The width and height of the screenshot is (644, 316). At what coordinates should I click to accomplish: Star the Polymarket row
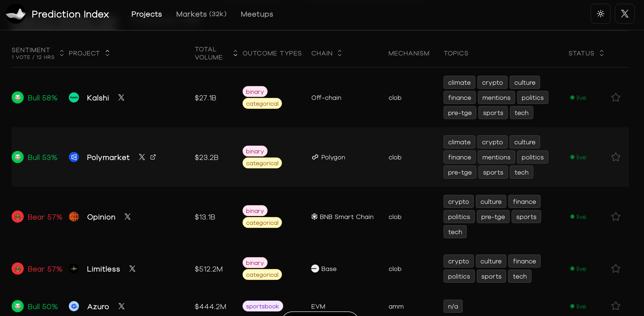(x=616, y=157)
